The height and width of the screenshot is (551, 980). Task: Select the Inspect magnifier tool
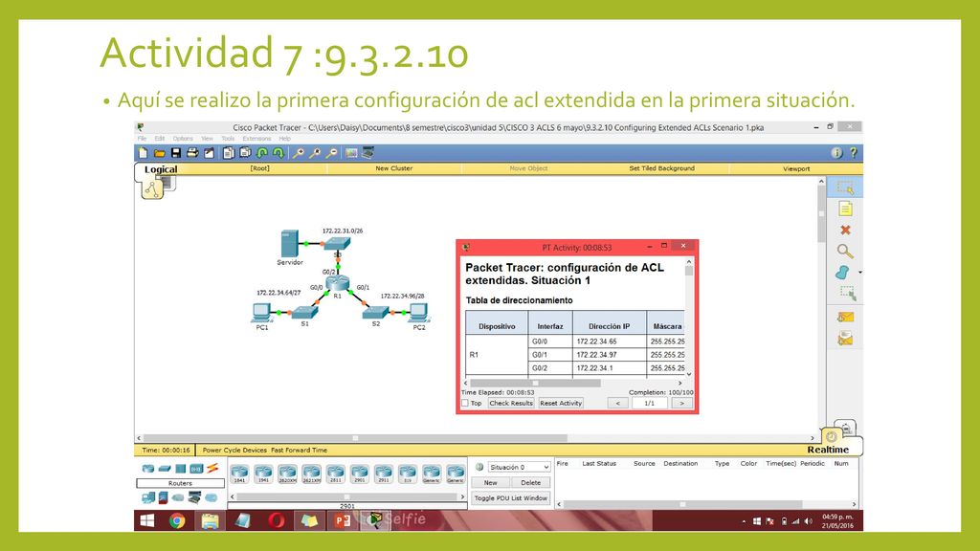[x=846, y=252]
